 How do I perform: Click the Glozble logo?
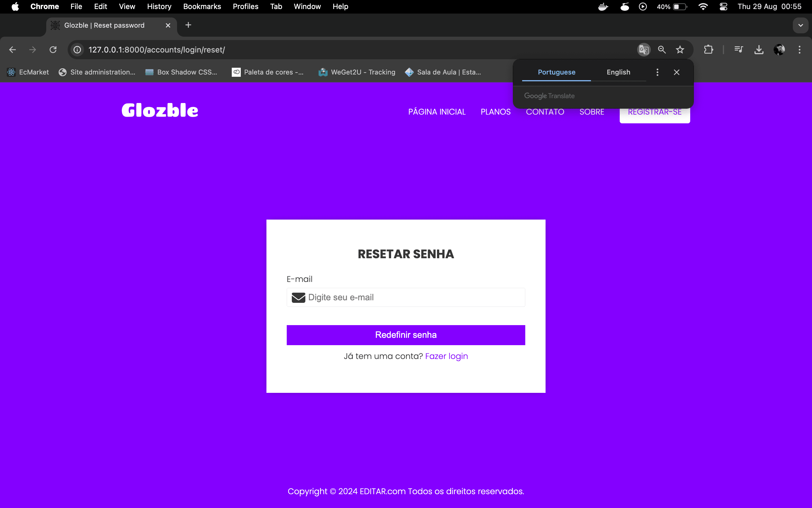160,111
